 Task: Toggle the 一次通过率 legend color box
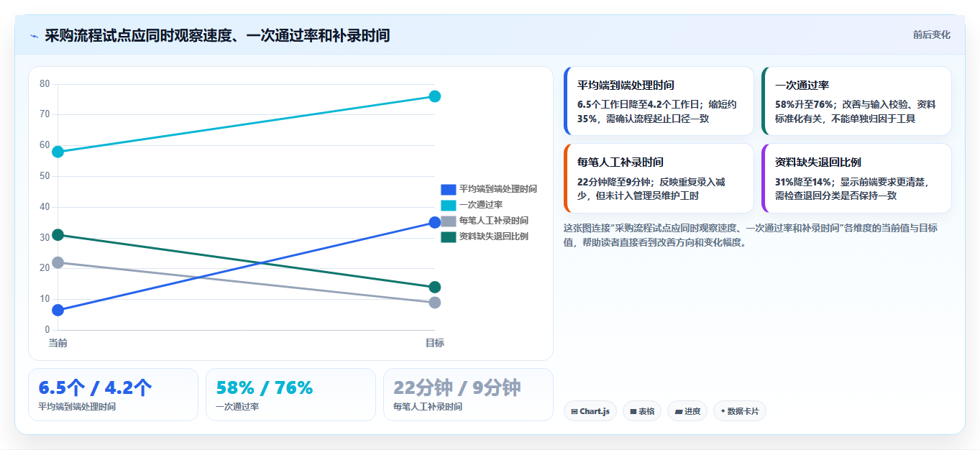pos(449,205)
